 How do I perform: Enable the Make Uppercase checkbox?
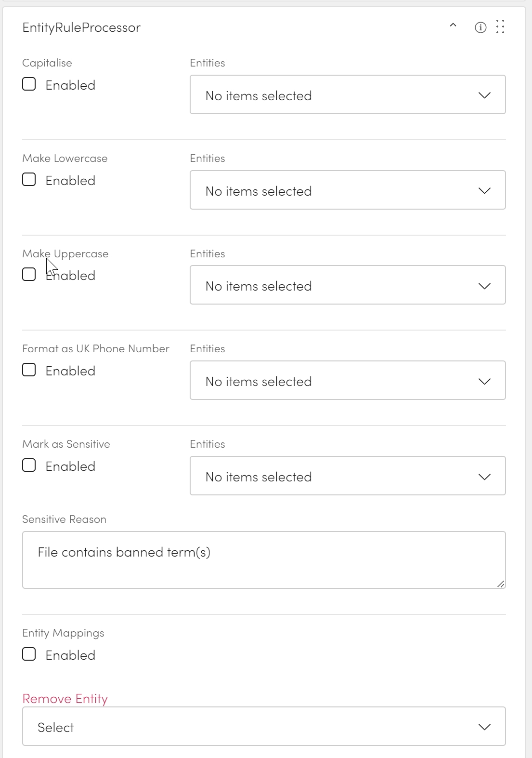point(29,275)
